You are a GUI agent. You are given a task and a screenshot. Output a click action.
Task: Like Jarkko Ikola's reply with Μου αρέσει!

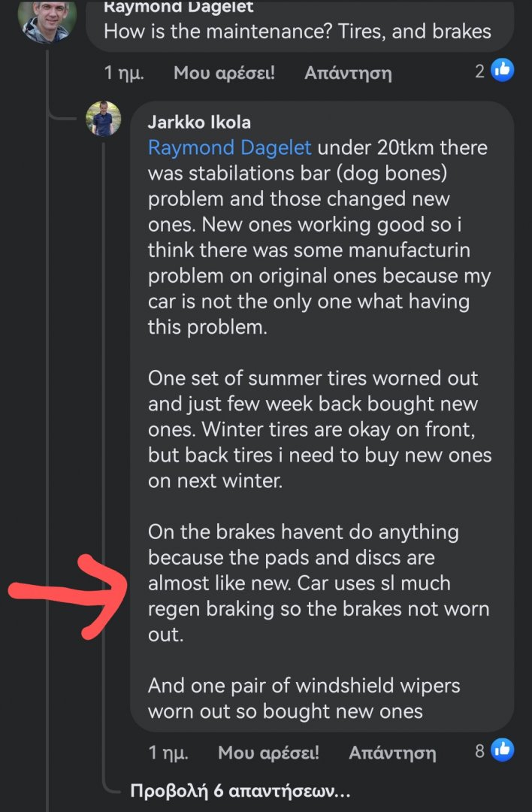pos(268,752)
